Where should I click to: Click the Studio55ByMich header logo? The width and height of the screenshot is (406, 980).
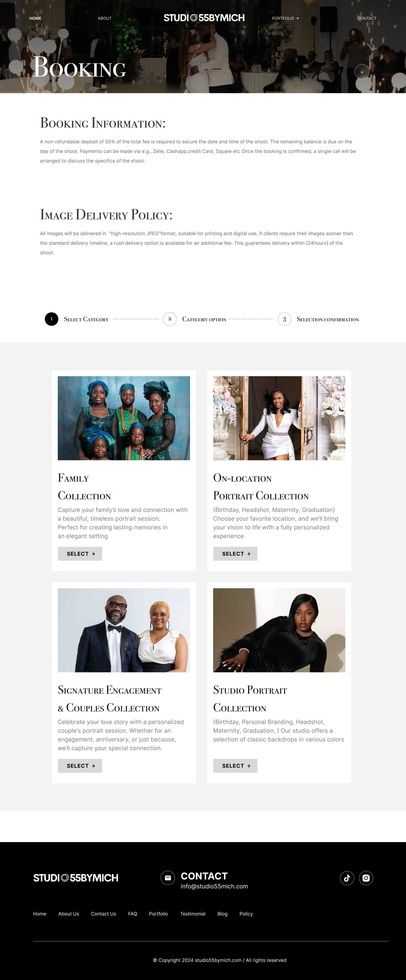point(204,18)
